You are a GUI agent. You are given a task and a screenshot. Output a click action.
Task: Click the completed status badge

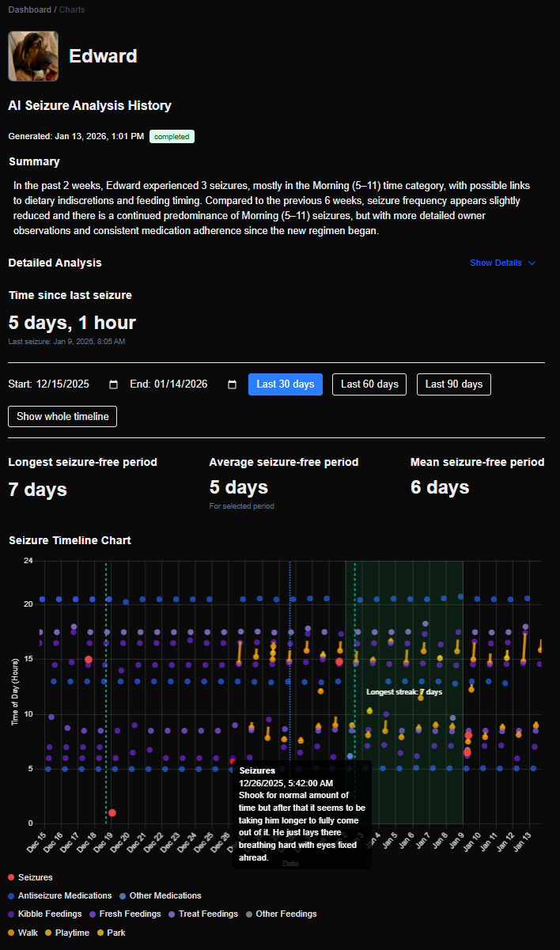tap(172, 137)
